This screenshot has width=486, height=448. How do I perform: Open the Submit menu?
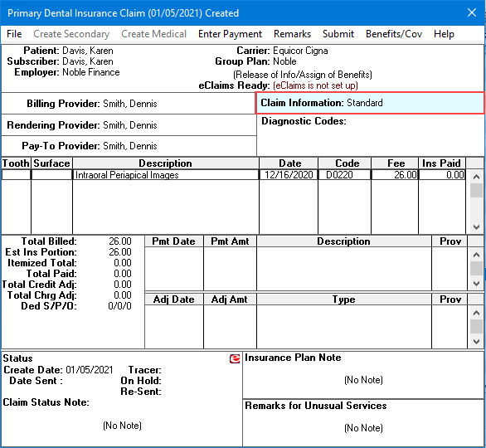point(338,34)
